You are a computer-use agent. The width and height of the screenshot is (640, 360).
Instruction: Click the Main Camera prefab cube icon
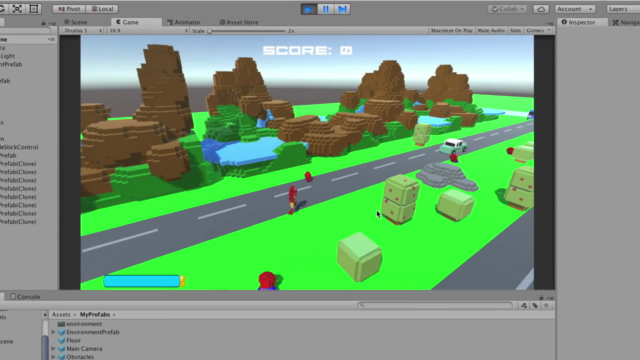[62, 349]
